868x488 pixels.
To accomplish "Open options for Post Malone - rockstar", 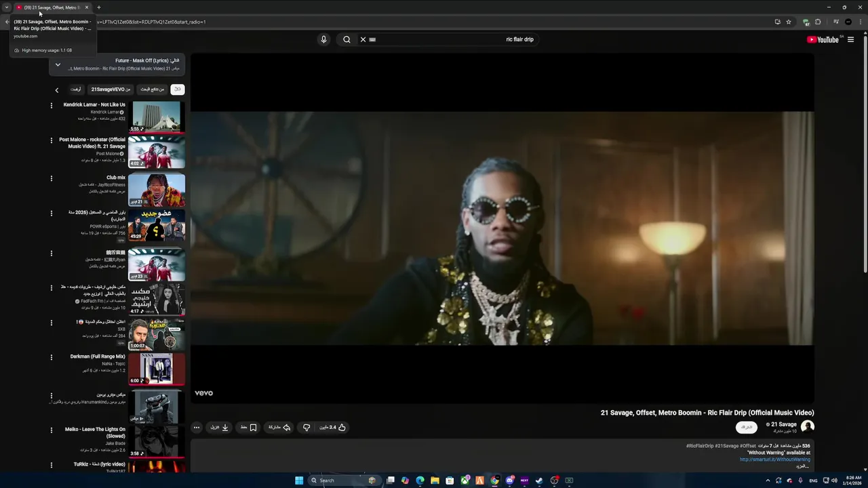I will click(x=51, y=140).
